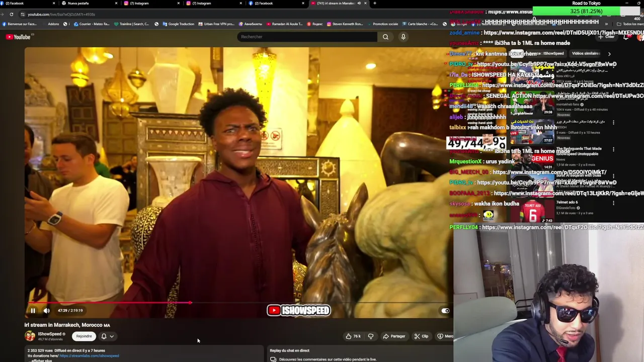Pause the IShowSpeed livestream video
644x362 pixels.
click(33, 311)
